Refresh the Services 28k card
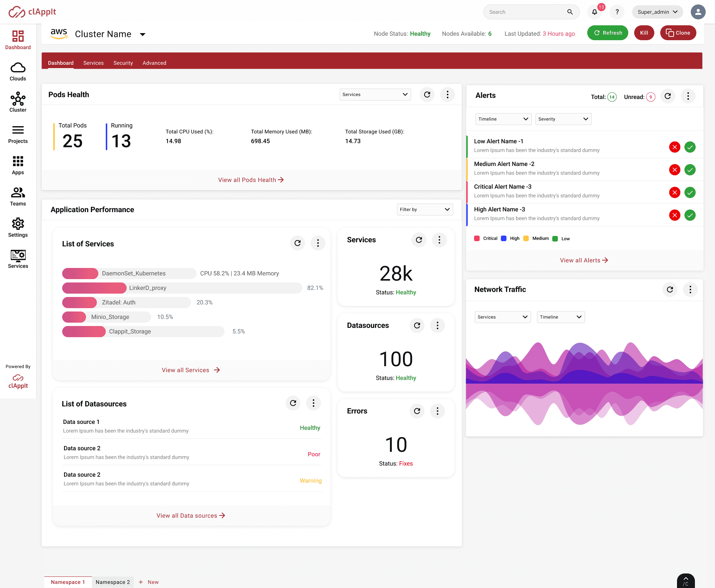The width and height of the screenshot is (715, 588). click(x=419, y=240)
